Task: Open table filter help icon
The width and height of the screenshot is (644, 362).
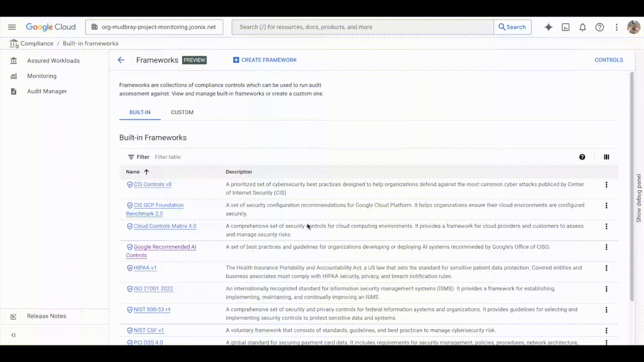Action: click(582, 157)
